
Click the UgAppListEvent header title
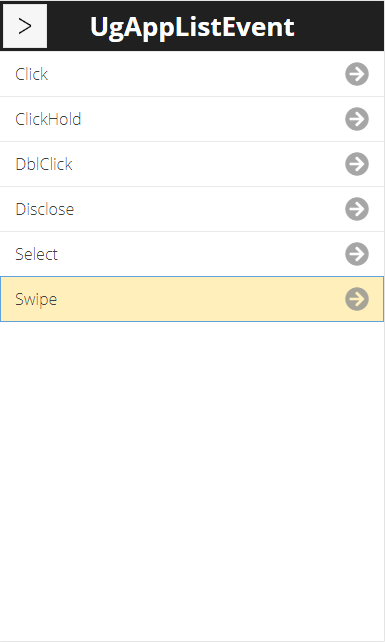(192, 27)
